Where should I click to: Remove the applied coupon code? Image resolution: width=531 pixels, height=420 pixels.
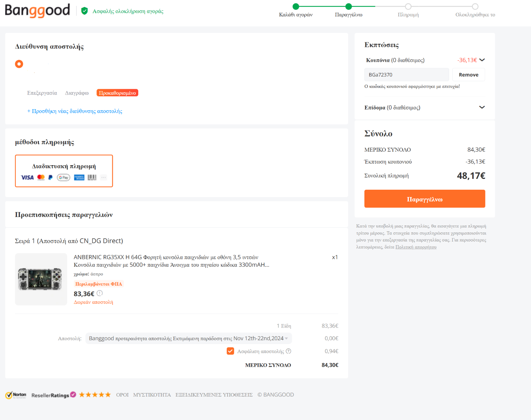coord(468,75)
